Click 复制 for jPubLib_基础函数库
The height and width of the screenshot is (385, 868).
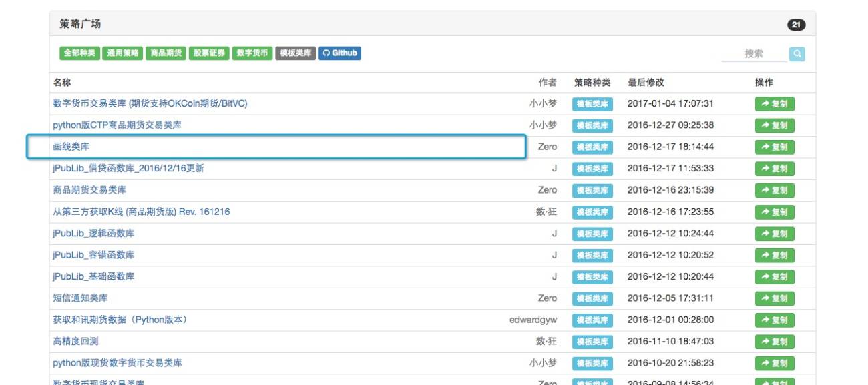click(775, 277)
